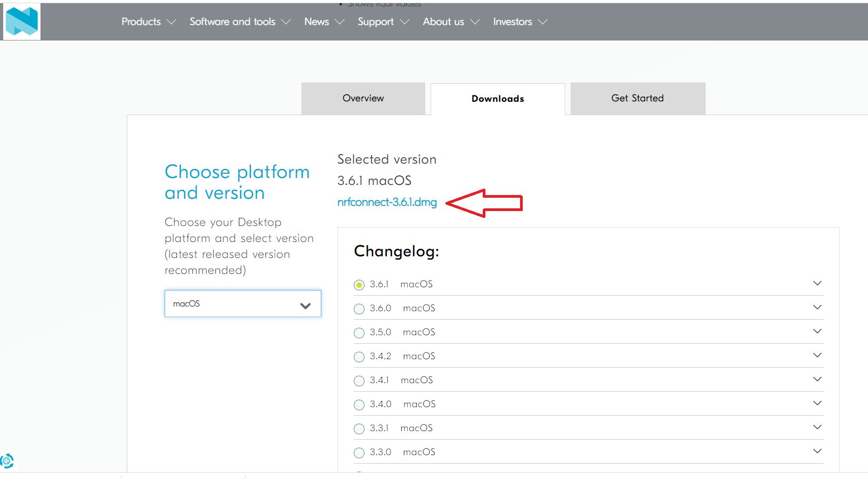Screen dimensions: 868x478
Task: Open the About us menu
Action: [x=451, y=22]
